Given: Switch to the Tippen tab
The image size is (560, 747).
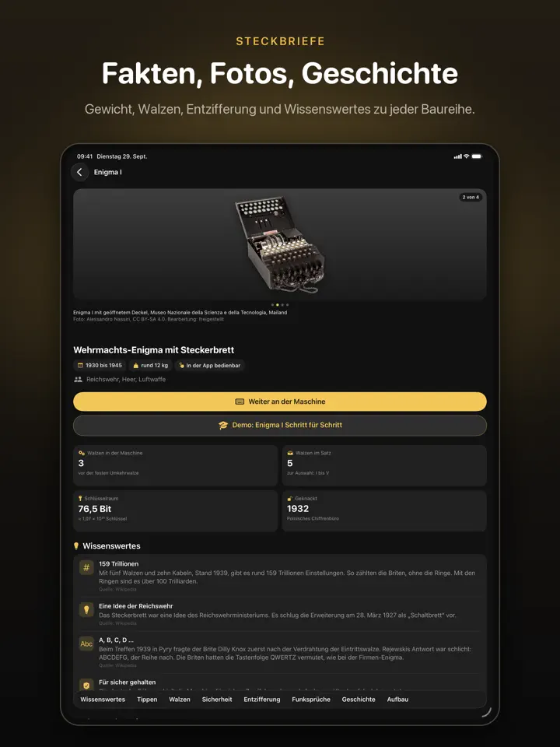Looking at the screenshot, I should (x=147, y=700).
